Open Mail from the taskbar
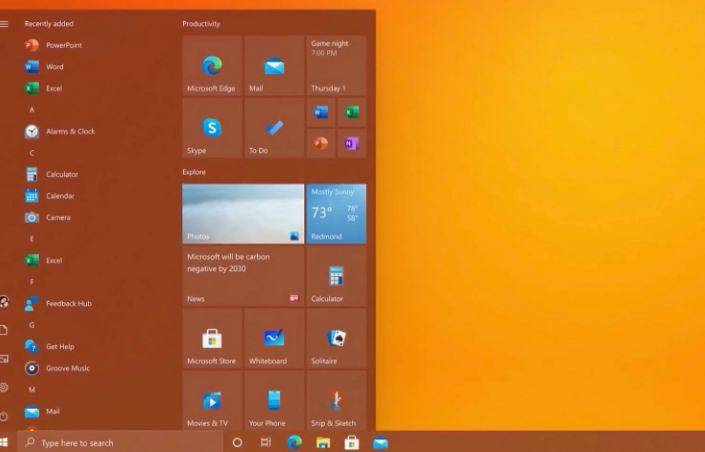The image size is (705, 452). point(380,443)
